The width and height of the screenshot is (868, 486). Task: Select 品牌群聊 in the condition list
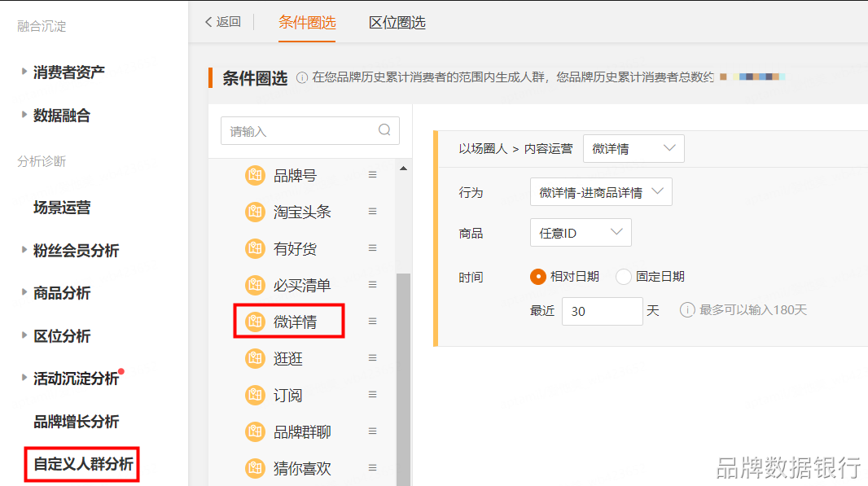[x=301, y=431]
